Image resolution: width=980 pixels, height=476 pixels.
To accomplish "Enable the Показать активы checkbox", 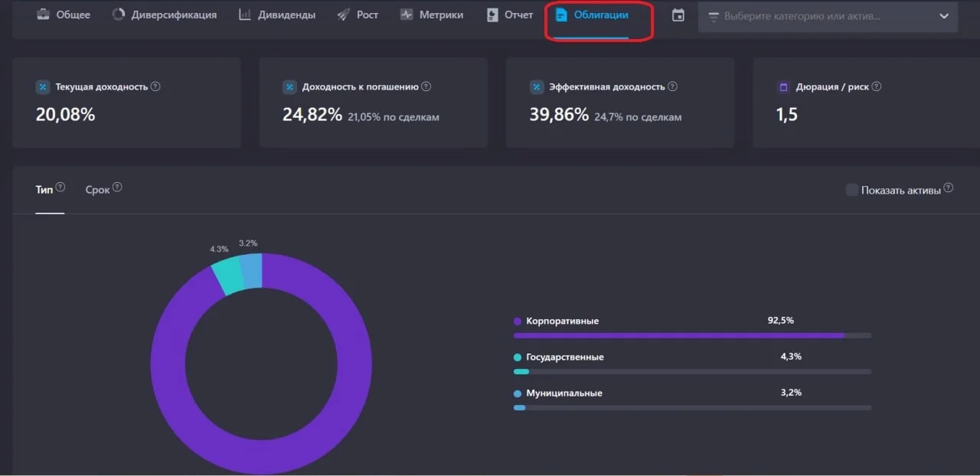I will pyautogui.click(x=851, y=190).
